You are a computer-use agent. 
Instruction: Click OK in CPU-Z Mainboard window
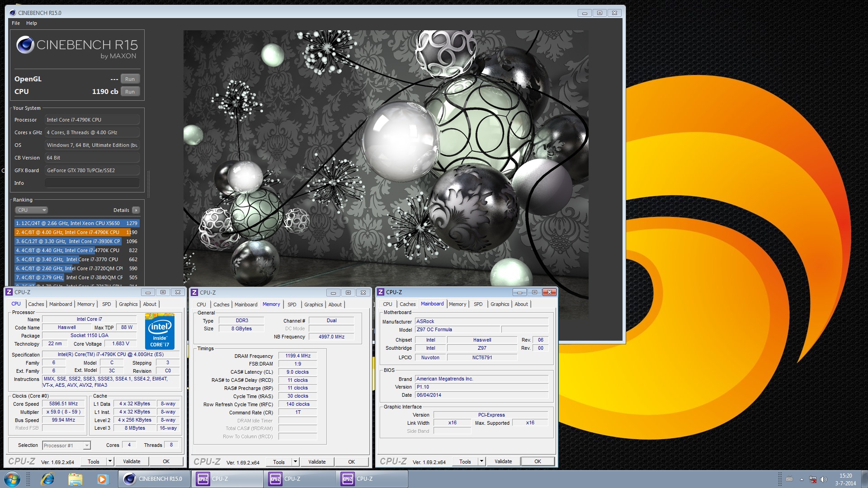[538, 461]
